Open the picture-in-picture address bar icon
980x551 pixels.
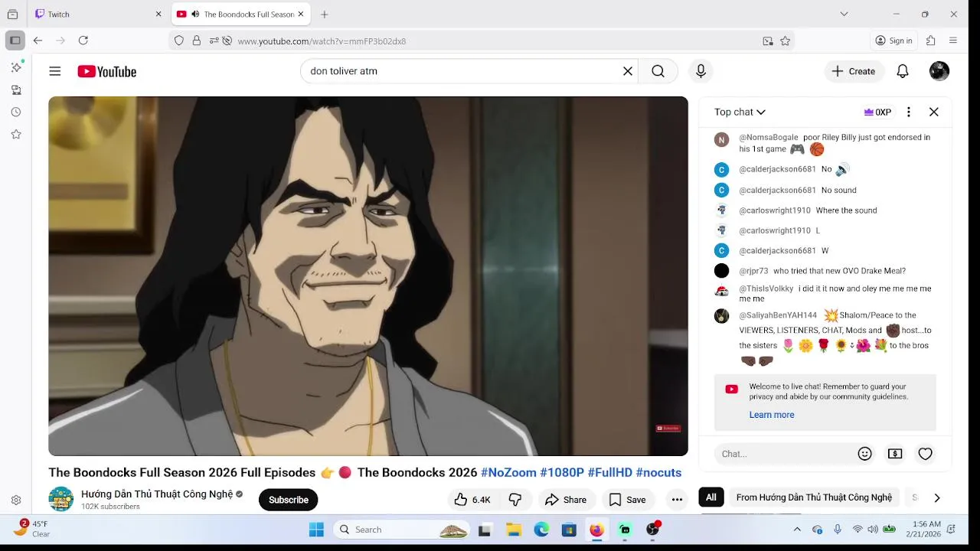(768, 41)
